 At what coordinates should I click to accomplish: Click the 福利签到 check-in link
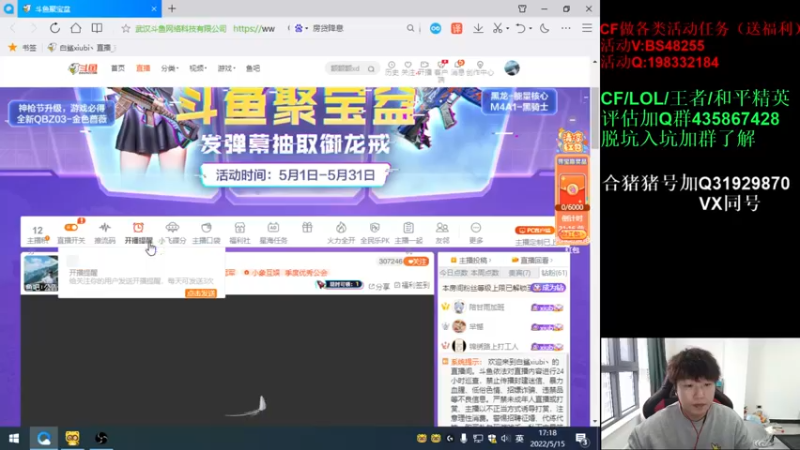tap(412, 286)
